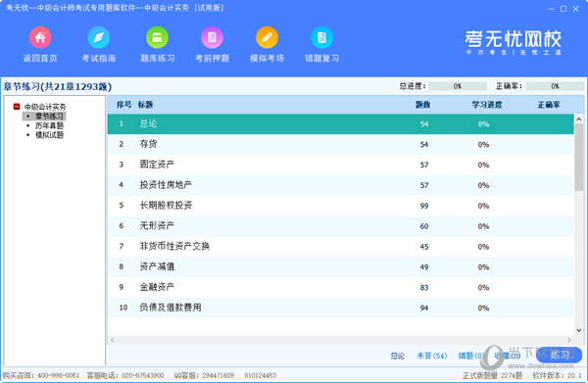Select chapter row 固定资产
588x383 pixels.
(x=340, y=165)
